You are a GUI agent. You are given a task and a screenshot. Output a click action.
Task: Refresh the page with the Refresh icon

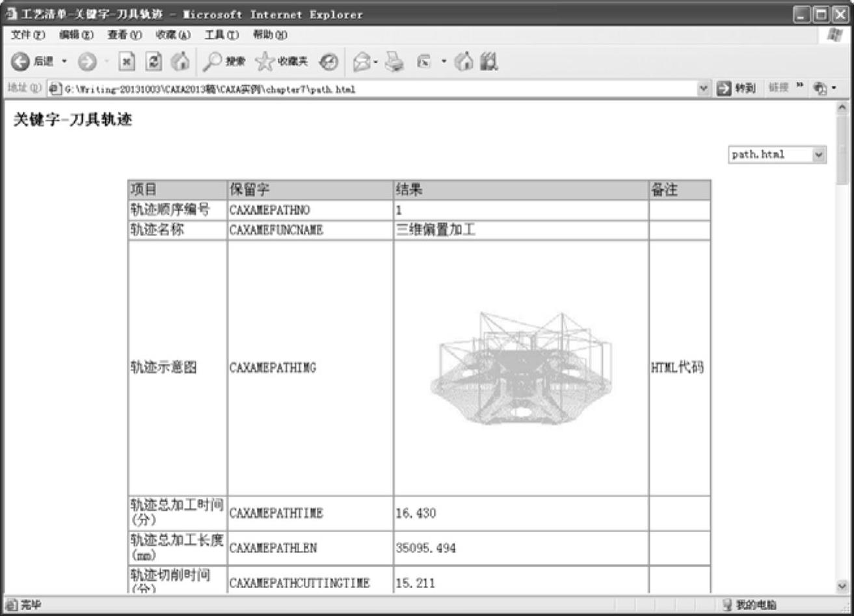click(x=153, y=61)
